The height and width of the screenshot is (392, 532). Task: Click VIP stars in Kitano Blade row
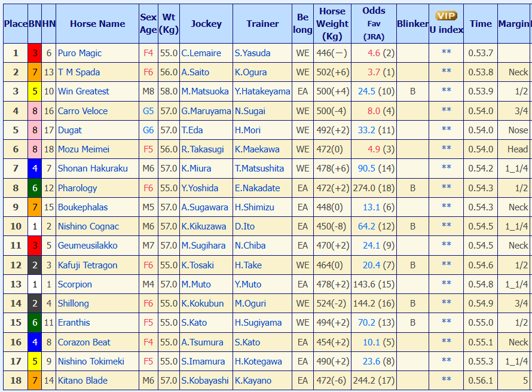point(447,379)
